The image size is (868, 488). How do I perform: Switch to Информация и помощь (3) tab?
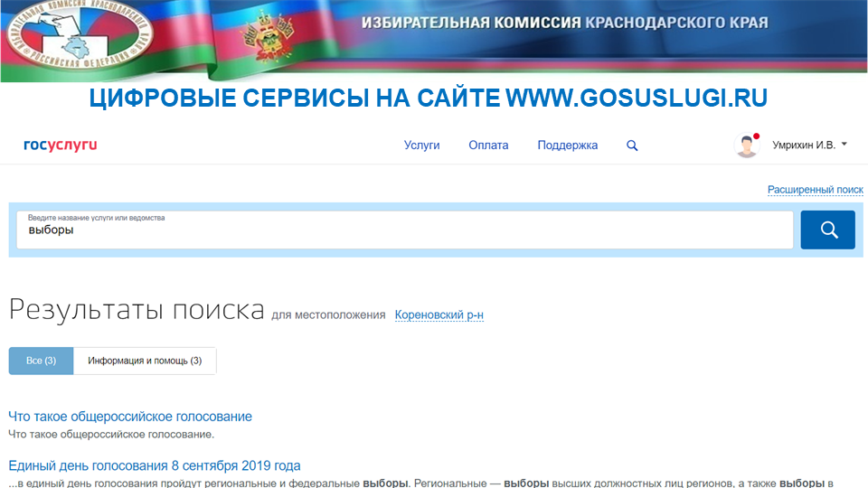(x=145, y=361)
